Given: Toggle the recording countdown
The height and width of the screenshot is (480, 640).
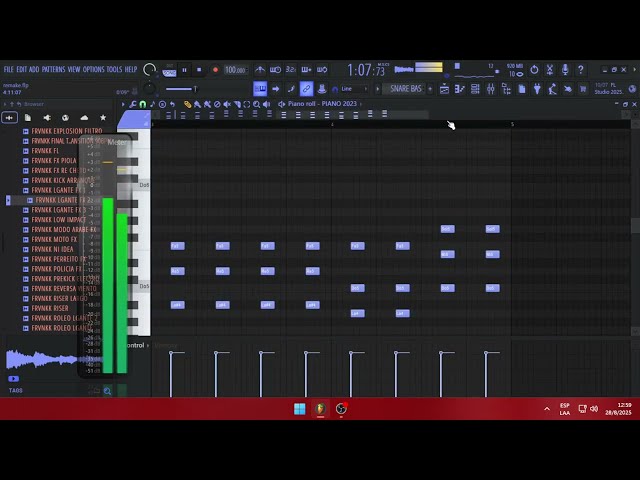Looking at the screenshot, I should (291, 70).
